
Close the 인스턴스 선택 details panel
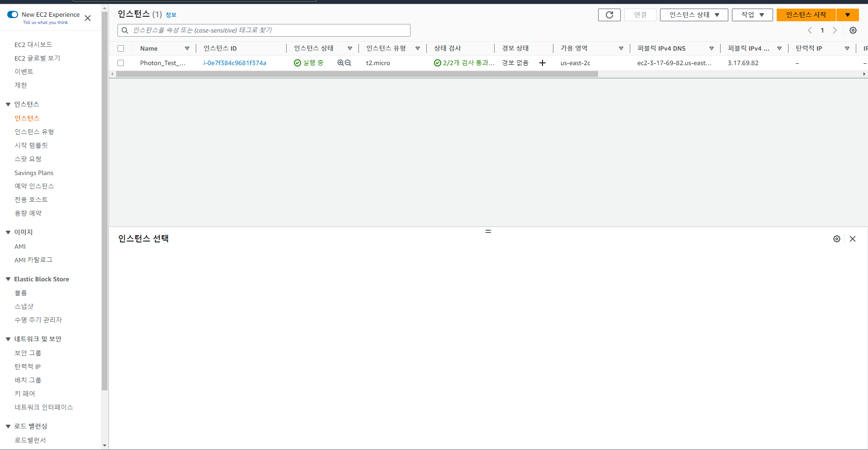click(x=852, y=239)
